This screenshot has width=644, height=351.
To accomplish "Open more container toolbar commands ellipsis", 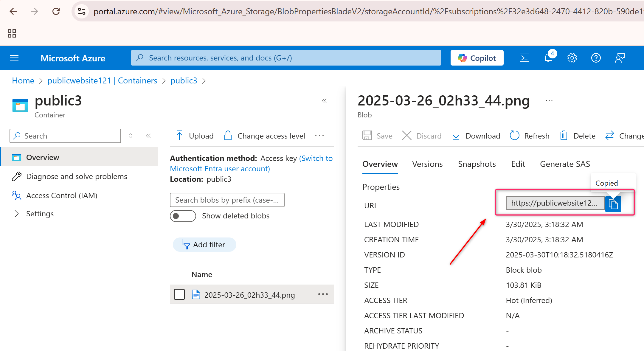I will tap(319, 136).
